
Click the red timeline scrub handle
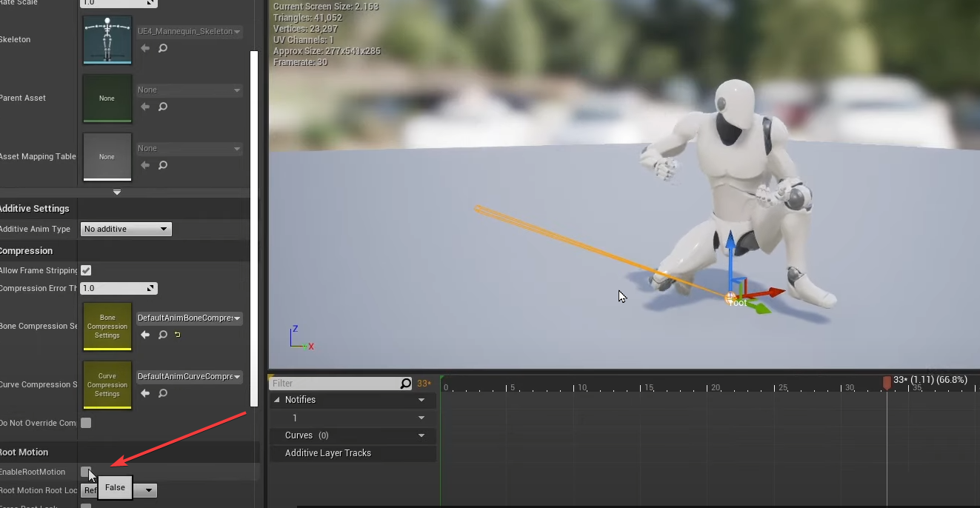(x=887, y=382)
